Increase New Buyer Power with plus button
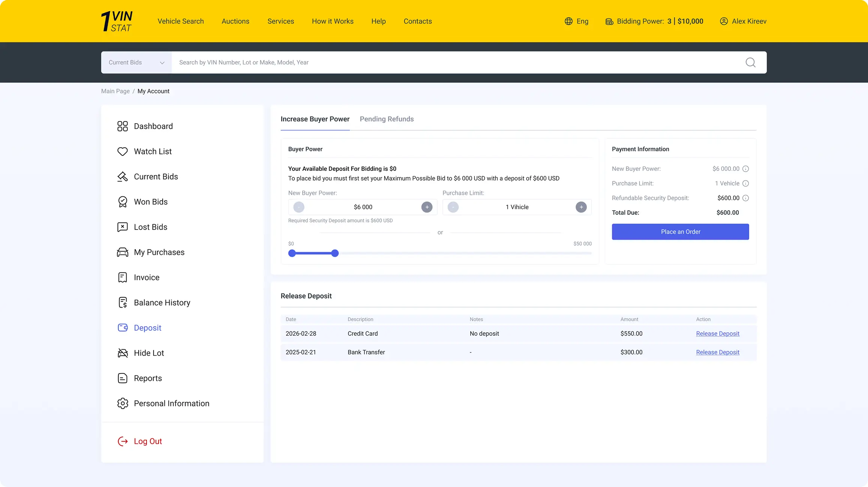The width and height of the screenshot is (868, 487). pyautogui.click(x=427, y=207)
